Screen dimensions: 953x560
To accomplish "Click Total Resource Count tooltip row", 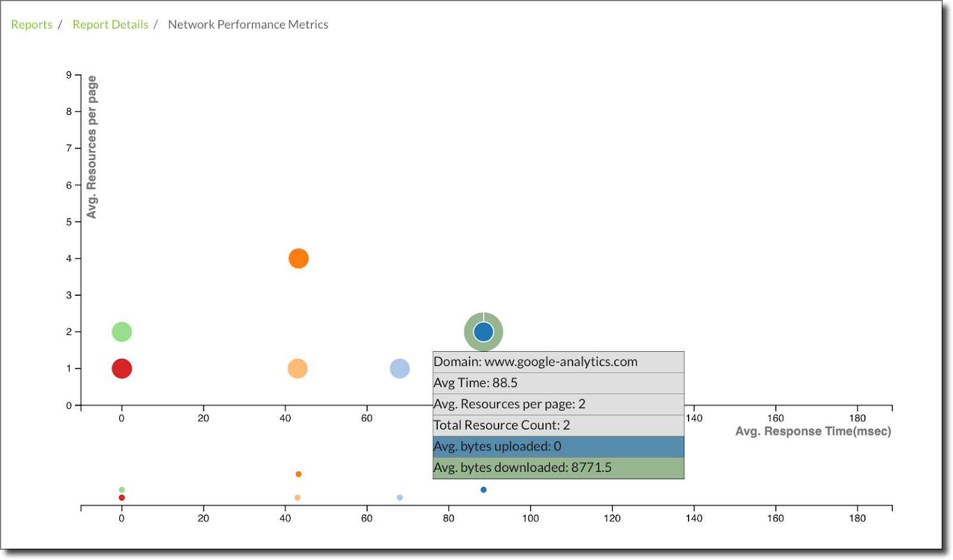I will [558, 425].
